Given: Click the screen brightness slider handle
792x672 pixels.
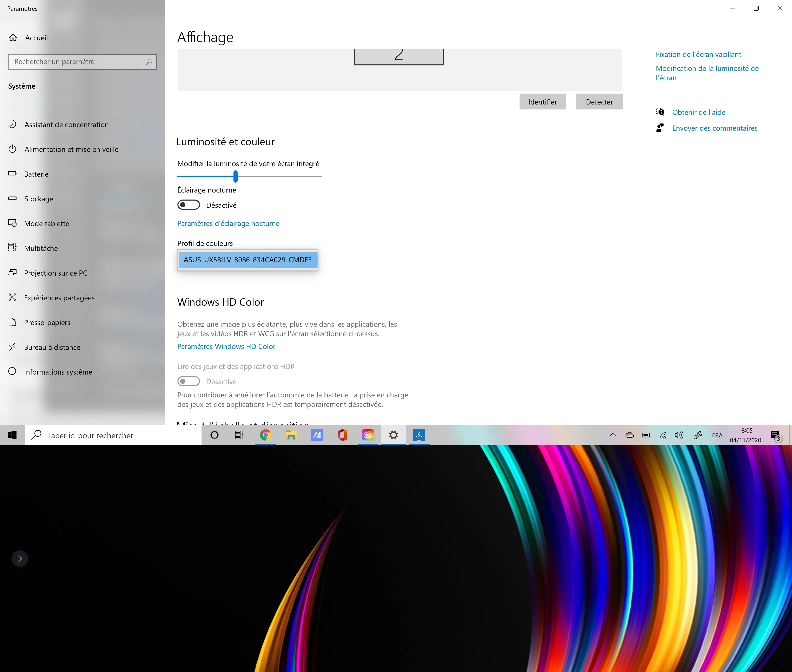Looking at the screenshot, I should (236, 176).
